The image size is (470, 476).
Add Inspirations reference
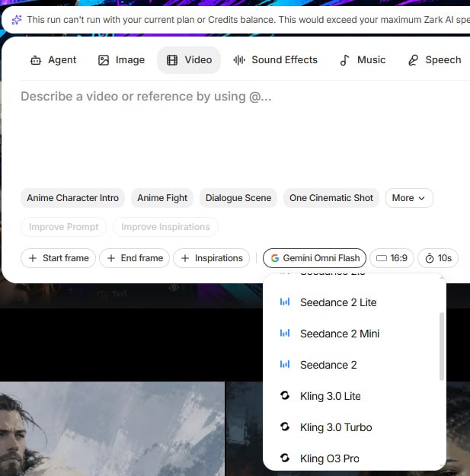pyautogui.click(x=211, y=258)
